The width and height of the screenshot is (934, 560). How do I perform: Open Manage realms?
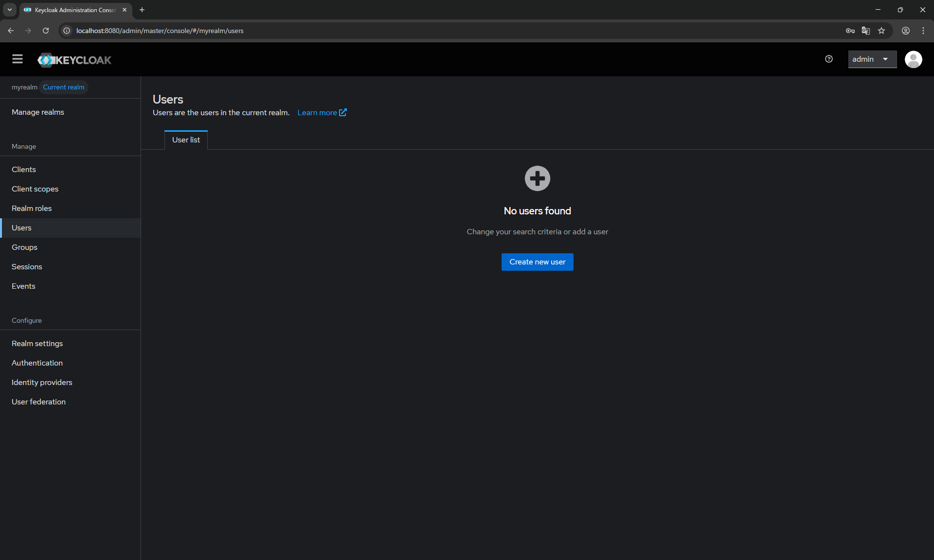(38, 112)
